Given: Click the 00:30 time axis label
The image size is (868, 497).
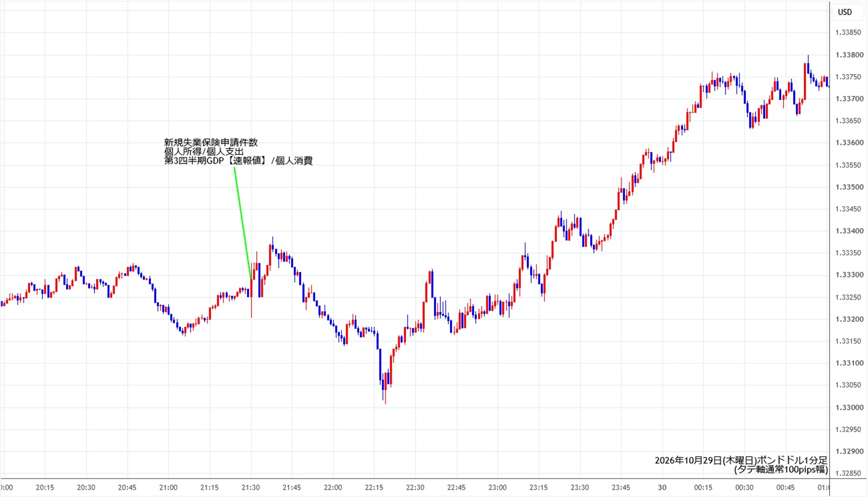Looking at the screenshot, I should click(745, 488).
